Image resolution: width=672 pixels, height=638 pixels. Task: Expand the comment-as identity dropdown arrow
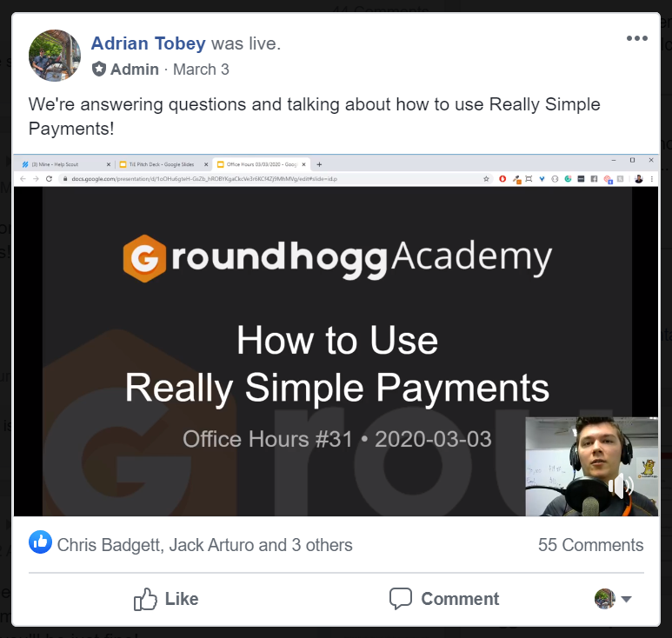coord(626,599)
